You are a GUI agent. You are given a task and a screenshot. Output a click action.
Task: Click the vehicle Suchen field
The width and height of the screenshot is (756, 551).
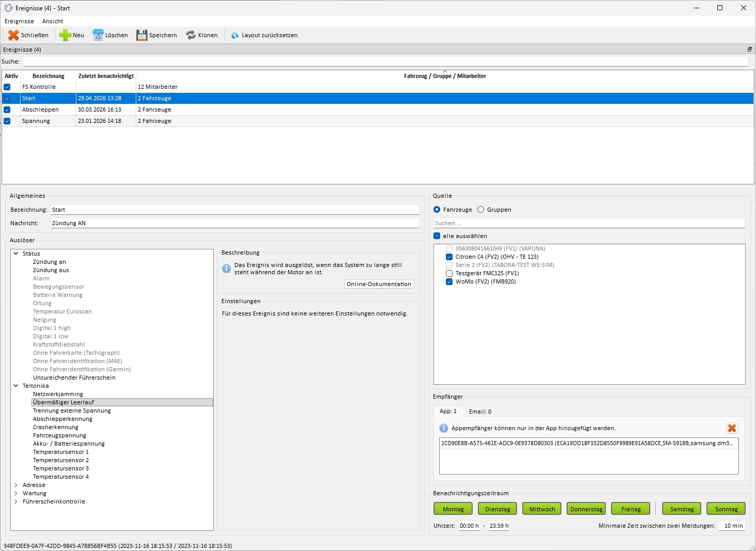(589, 223)
